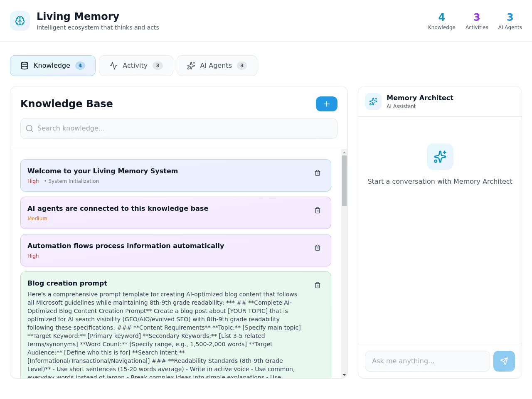The height and width of the screenshot is (399, 532).
Task: Delete the Automation flows entry
Action: pos(318,248)
